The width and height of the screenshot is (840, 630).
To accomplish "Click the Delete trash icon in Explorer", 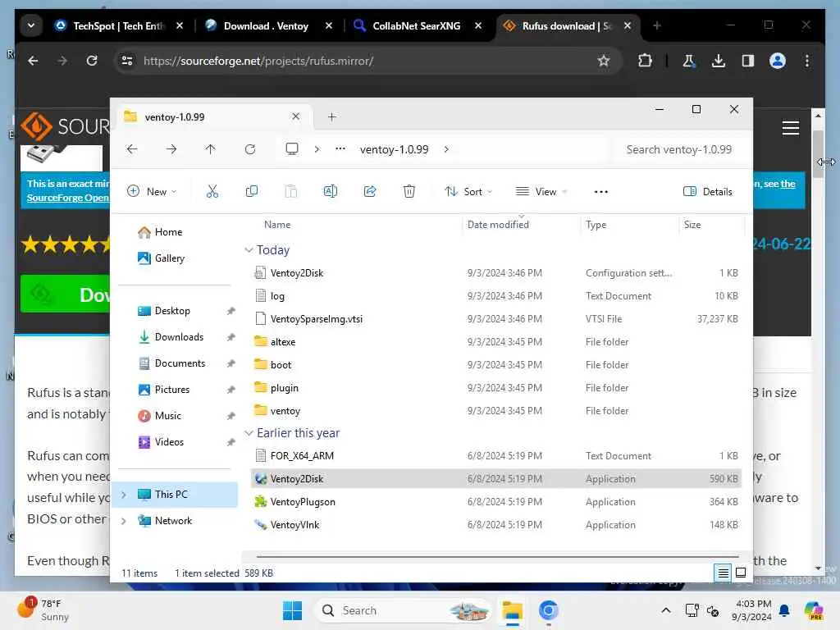I will [x=409, y=192].
